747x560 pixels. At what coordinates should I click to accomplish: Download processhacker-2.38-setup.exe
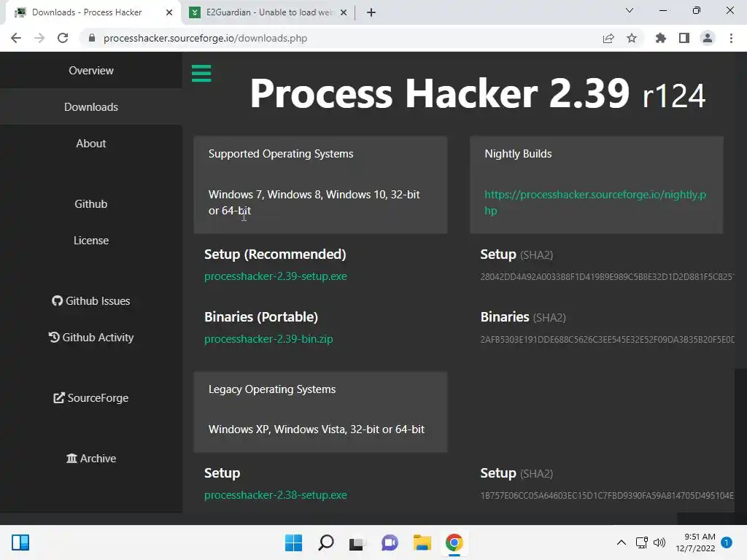(x=275, y=495)
